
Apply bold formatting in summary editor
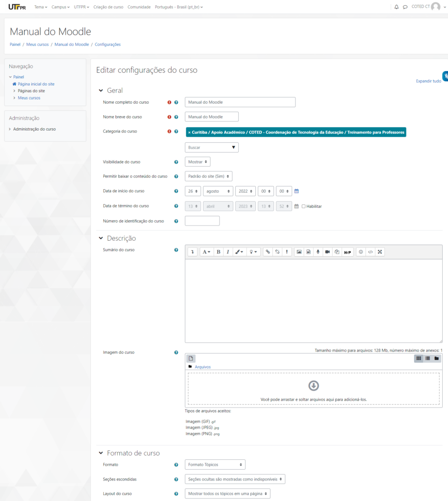(219, 252)
